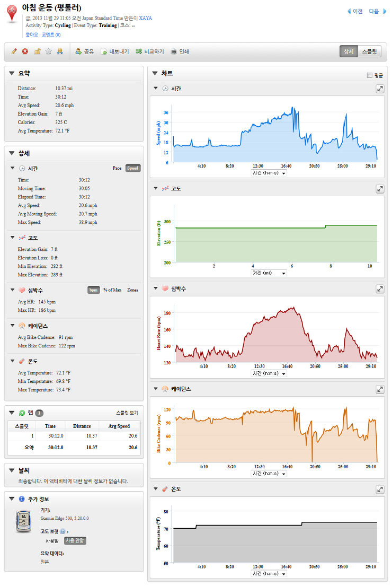Click 인쇄 print button
392x586 pixels.
[180, 51]
